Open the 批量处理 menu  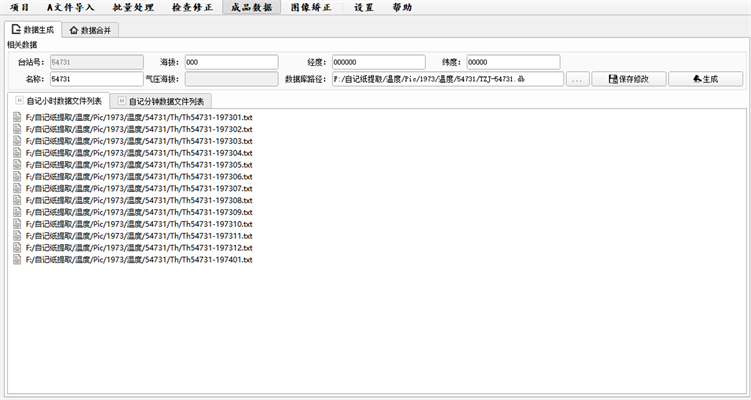tap(133, 7)
